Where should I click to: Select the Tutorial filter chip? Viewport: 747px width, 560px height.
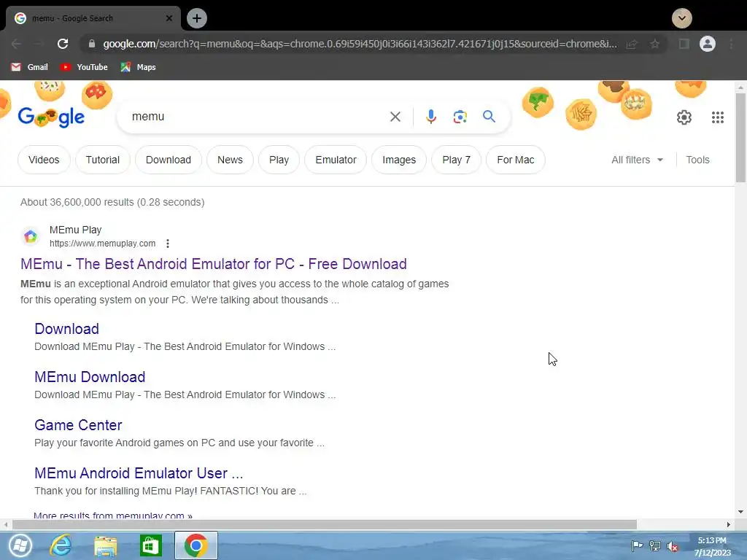[x=102, y=160]
